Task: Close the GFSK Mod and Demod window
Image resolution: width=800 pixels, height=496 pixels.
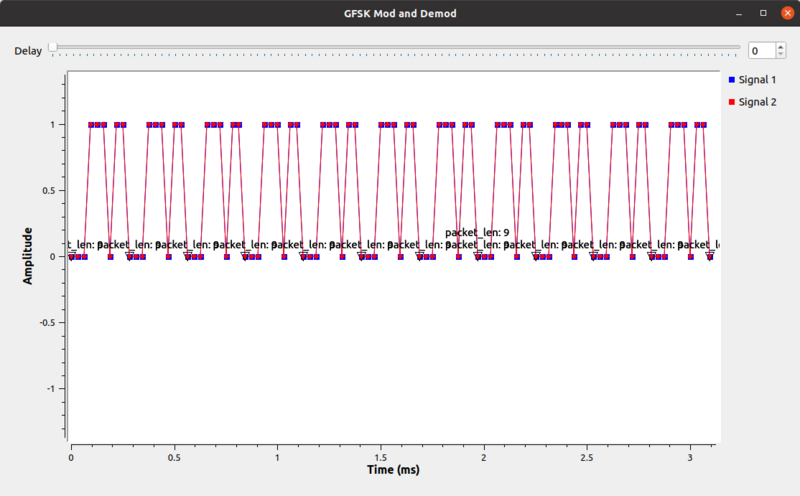Action: point(787,13)
